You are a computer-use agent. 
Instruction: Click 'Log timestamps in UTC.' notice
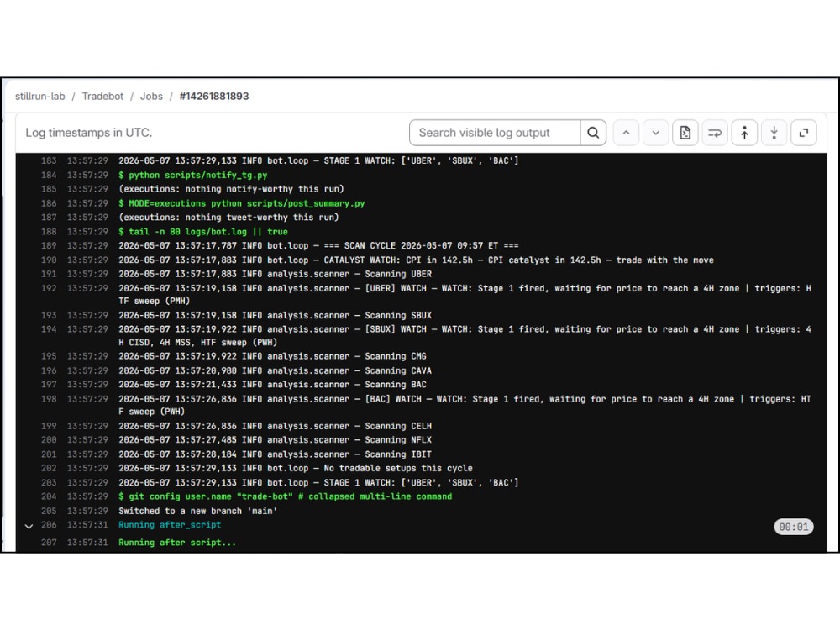point(89,133)
